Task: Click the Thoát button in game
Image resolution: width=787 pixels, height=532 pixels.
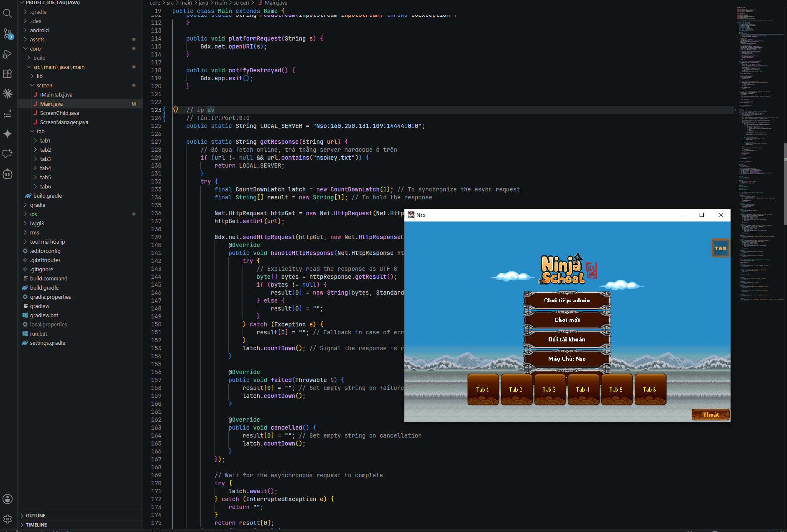Action: 710,415
